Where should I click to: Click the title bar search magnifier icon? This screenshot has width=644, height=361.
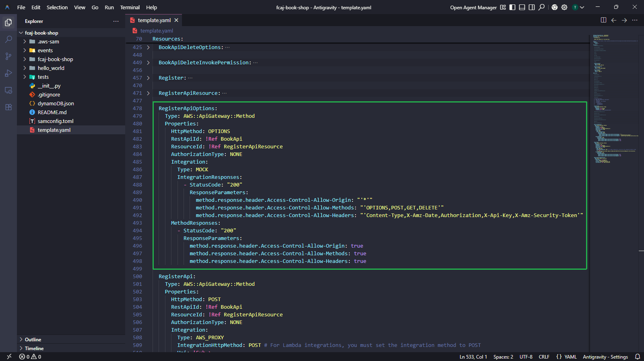[542, 7]
